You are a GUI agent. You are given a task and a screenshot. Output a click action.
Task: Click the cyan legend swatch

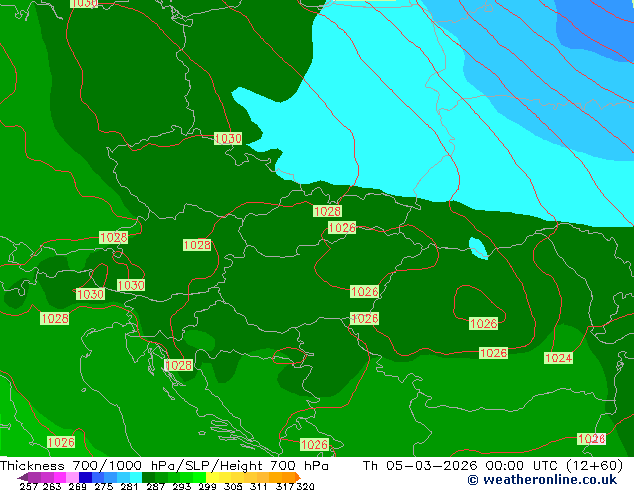[x=136, y=477]
